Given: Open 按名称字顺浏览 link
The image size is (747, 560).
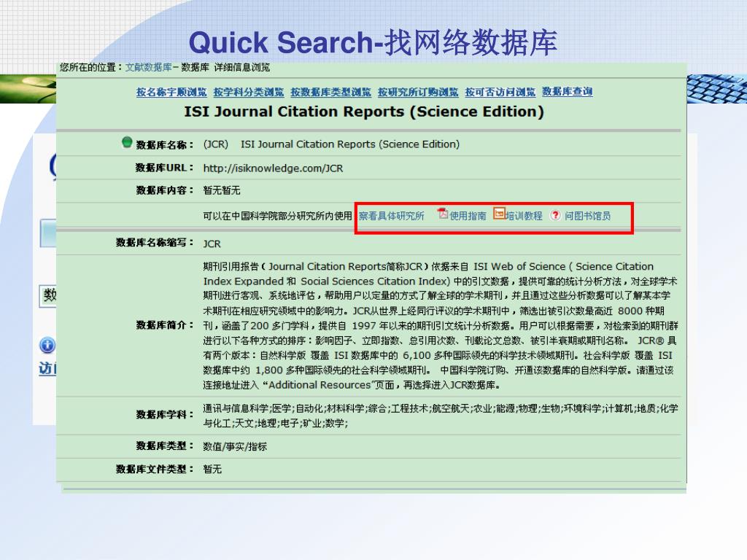Looking at the screenshot, I should 171,92.
